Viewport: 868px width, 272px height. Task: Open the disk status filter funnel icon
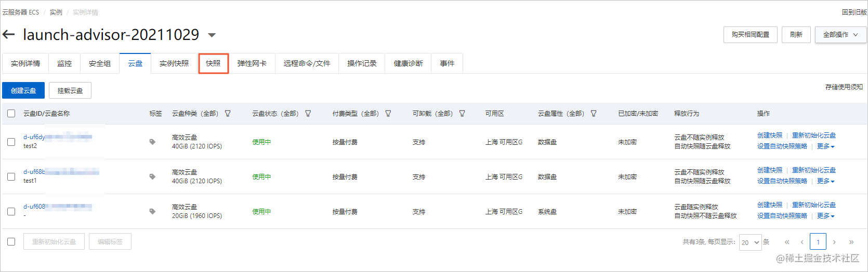click(x=308, y=113)
